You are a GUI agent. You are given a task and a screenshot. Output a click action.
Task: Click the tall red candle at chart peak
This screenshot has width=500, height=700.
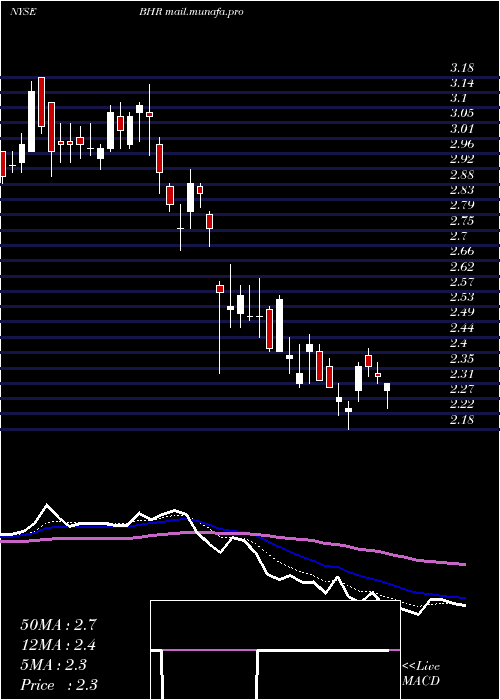tap(42, 105)
